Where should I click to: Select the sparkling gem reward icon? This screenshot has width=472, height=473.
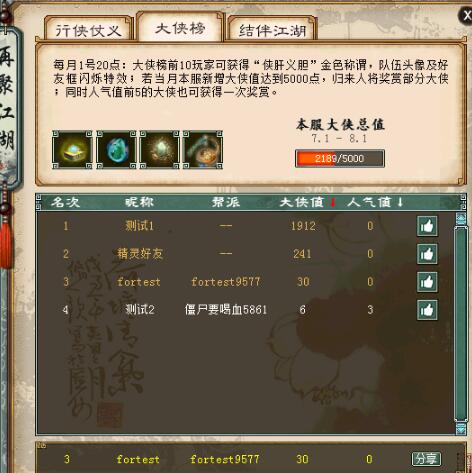pos(159,150)
